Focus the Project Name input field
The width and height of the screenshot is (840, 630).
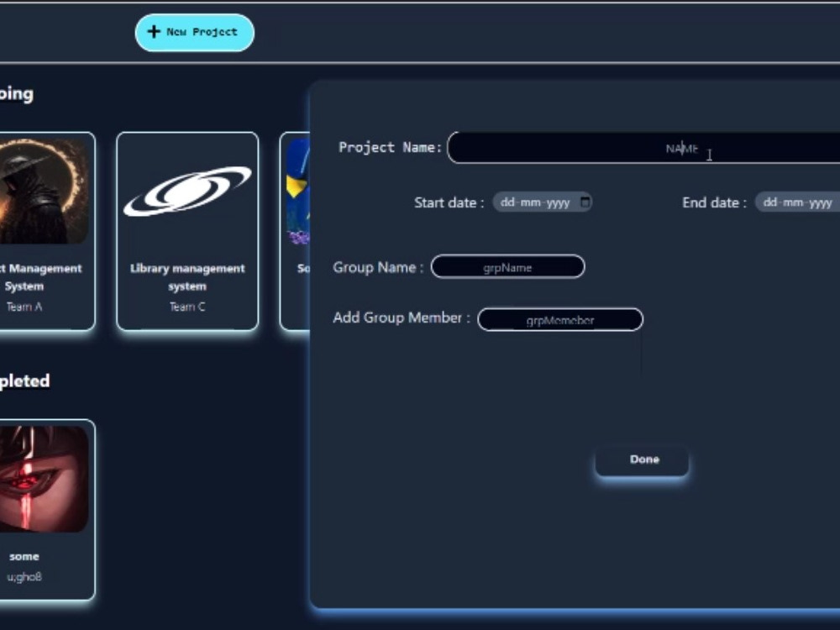(x=643, y=148)
